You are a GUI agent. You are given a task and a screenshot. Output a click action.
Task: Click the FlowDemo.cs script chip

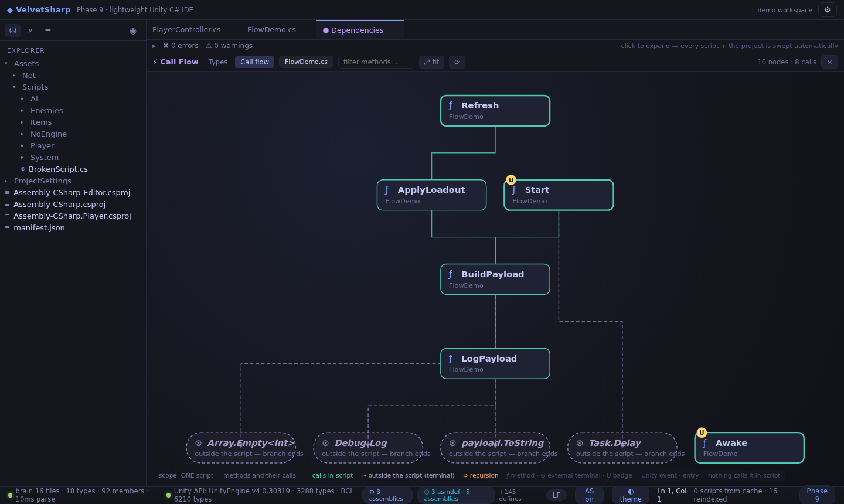click(306, 62)
